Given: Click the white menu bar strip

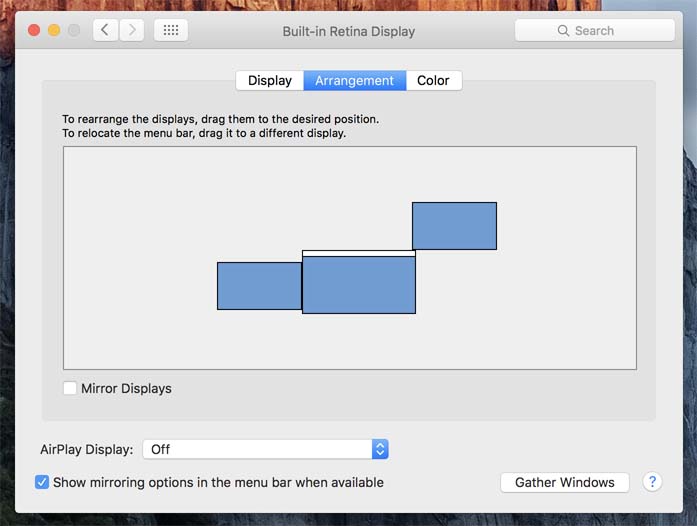Looking at the screenshot, I should [x=359, y=253].
